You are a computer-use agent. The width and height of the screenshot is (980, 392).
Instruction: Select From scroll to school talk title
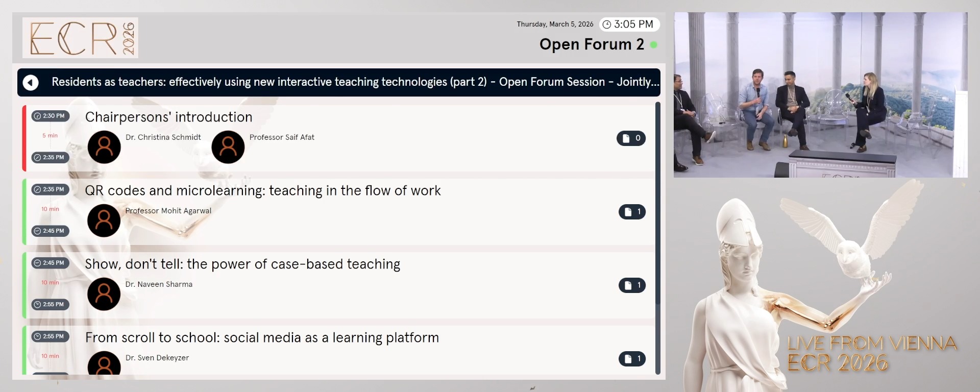coord(262,338)
